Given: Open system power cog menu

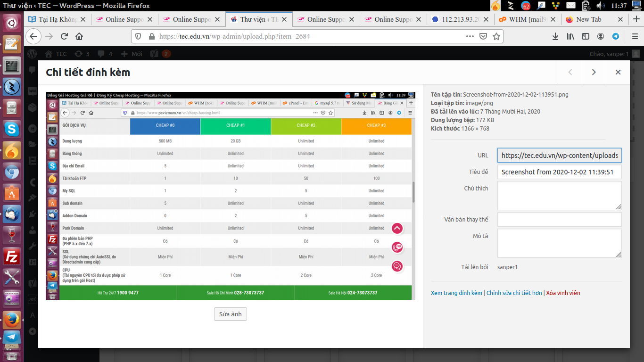Looking at the screenshot, I should tap(637, 6).
